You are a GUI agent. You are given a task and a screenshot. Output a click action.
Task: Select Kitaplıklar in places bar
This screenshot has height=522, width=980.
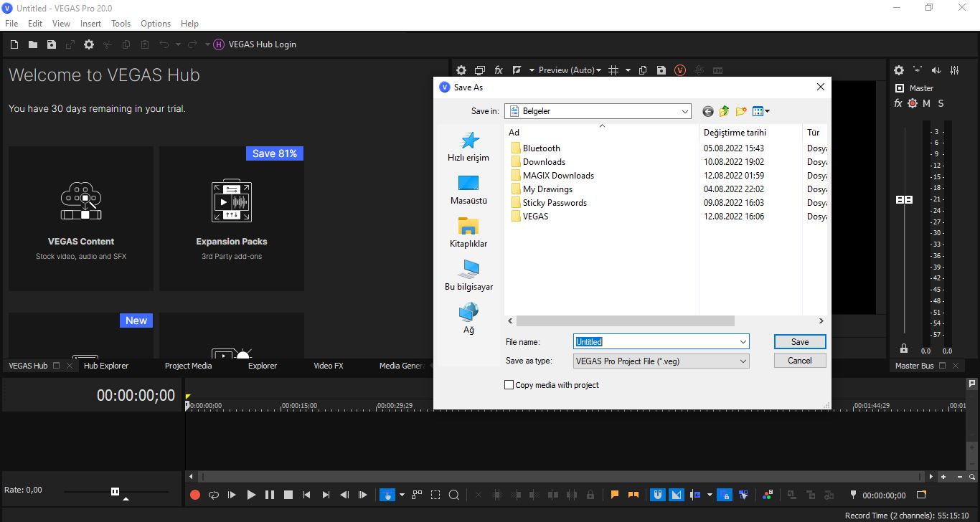click(x=468, y=233)
